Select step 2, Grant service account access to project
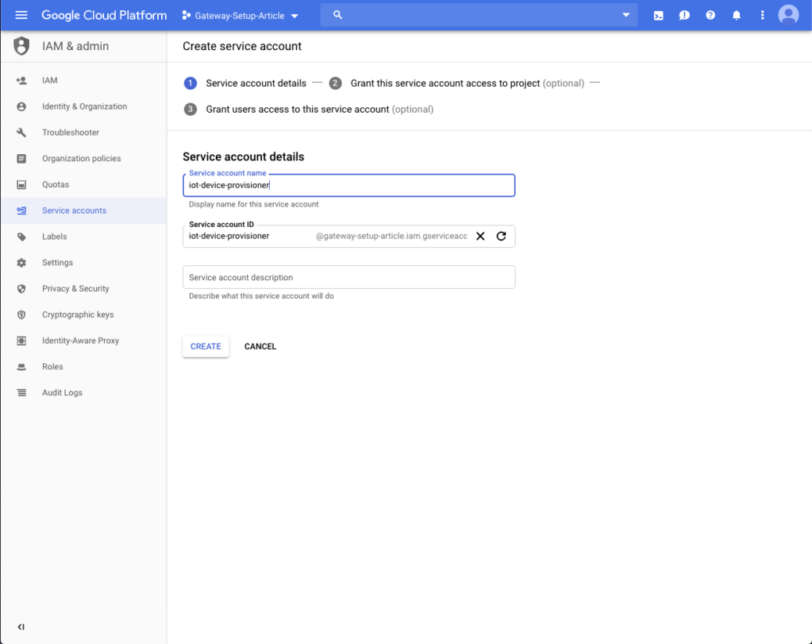The height and width of the screenshot is (644, 812). click(x=335, y=82)
